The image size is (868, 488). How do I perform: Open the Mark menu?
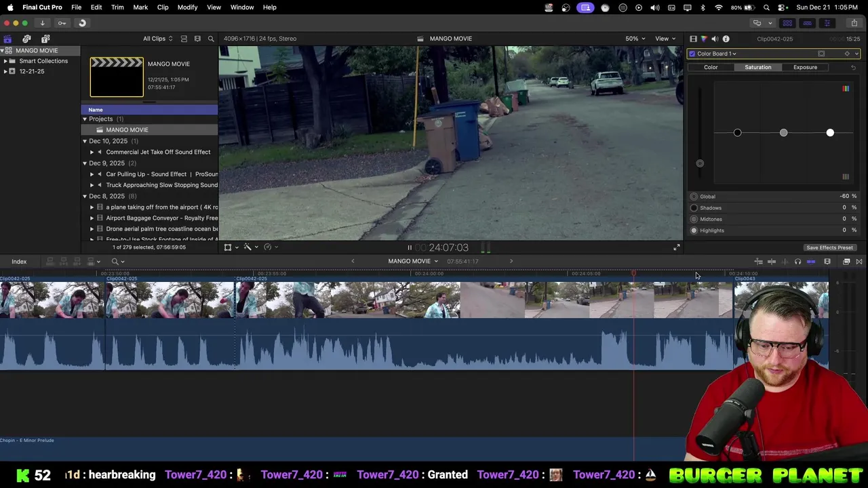[140, 7]
